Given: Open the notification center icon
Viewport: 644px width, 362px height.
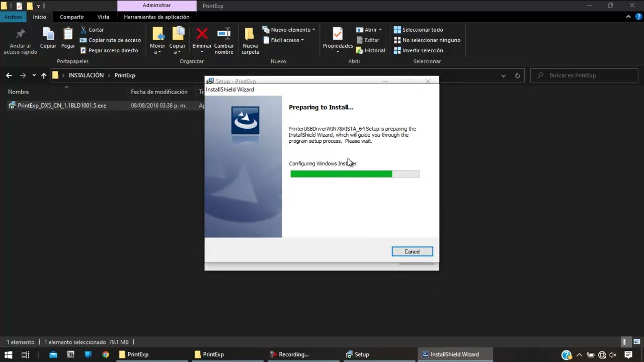Looking at the screenshot, I should tap(628, 354).
